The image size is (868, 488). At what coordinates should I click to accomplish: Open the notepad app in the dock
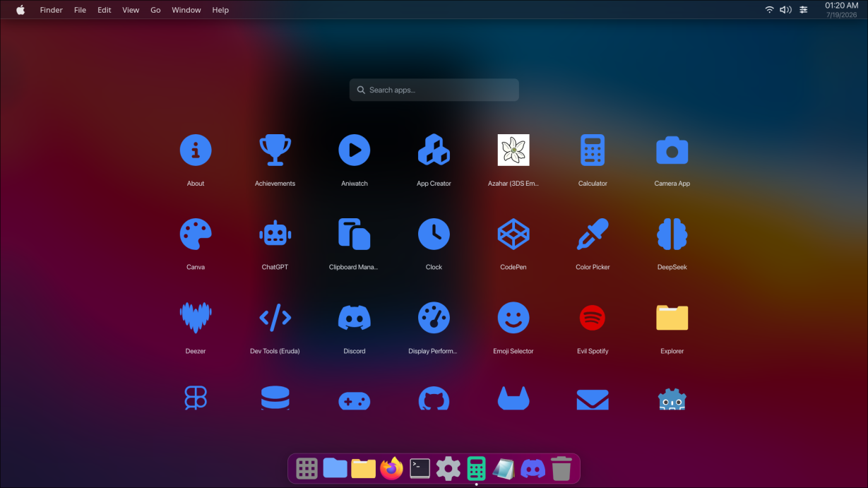point(504,468)
